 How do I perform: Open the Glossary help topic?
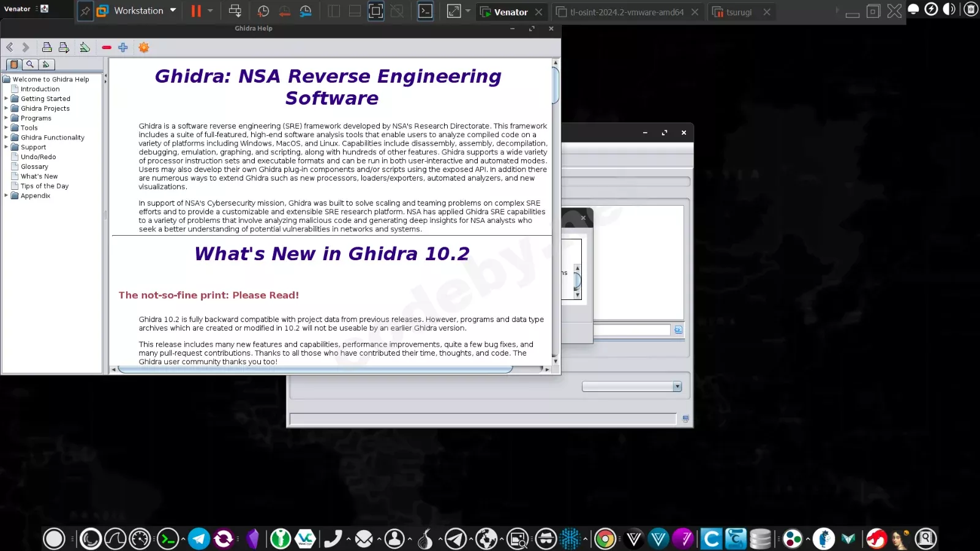[34, 167]
